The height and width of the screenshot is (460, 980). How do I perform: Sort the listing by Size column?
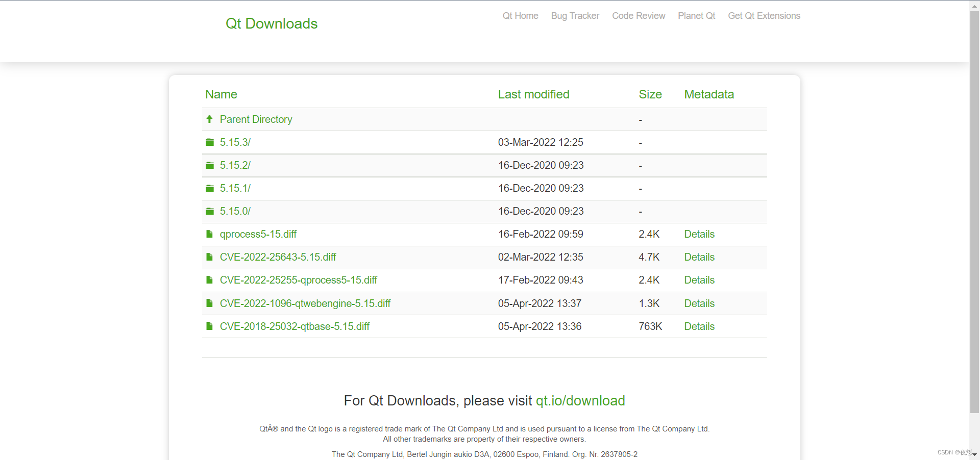pyautogui.click(x=650, y=94)
